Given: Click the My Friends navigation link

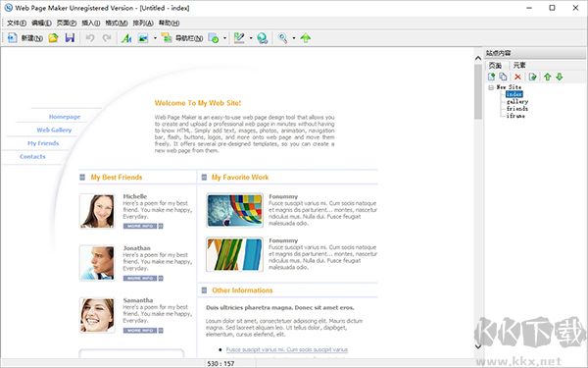Looking at the screenshot, I should tap(43, 143).
